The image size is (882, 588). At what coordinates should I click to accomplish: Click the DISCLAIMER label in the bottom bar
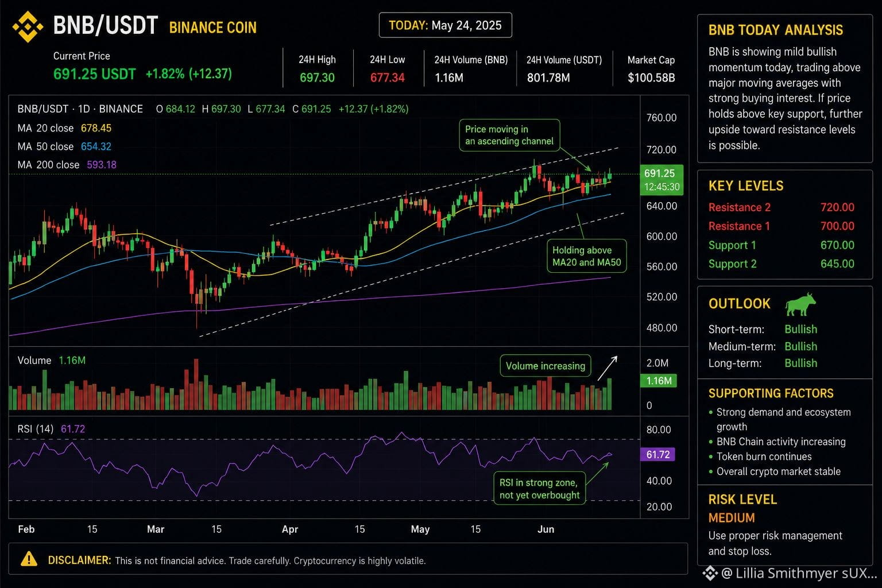click(79, 560)
